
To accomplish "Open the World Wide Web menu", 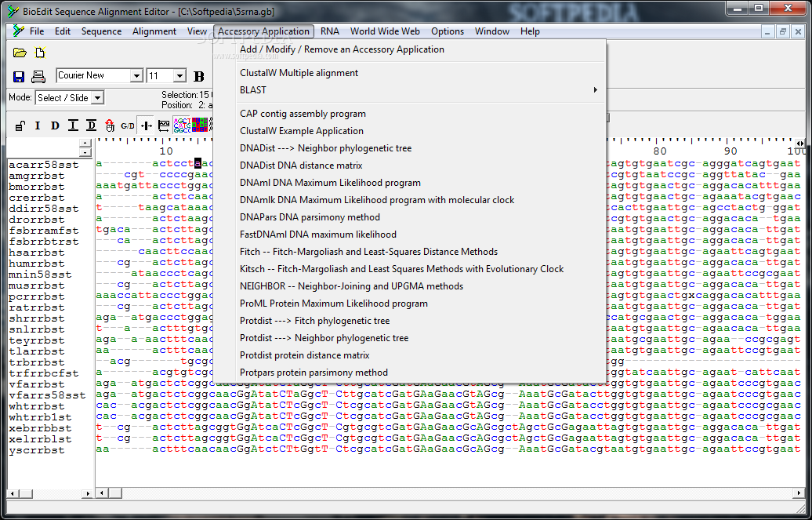I will (x=386, y=31).
